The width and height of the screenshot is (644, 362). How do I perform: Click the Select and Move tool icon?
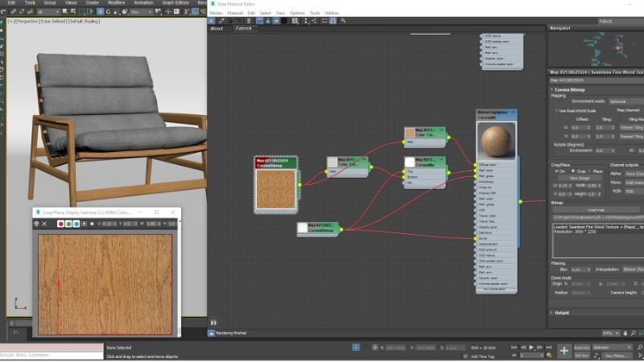pyautogui.click(x=100, y=11)
